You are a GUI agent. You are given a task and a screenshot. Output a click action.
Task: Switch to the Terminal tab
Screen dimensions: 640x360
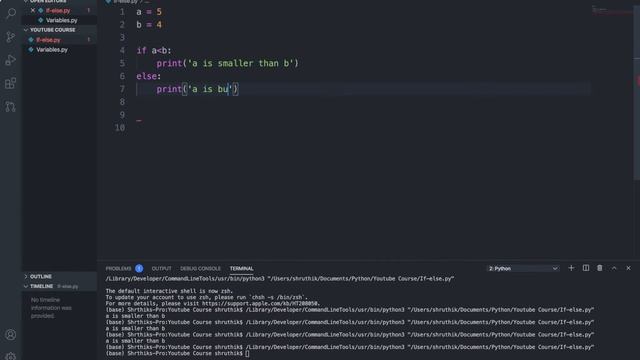(x=241, y=268)
